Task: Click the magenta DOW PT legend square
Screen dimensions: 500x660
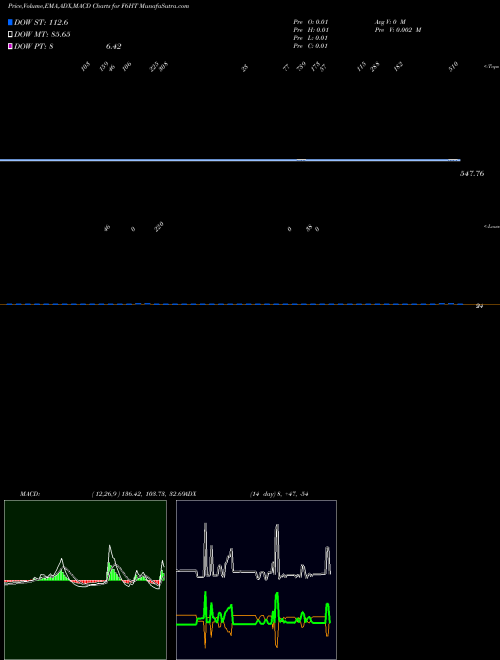Action: pyautogui.click(x=10, y=46)
